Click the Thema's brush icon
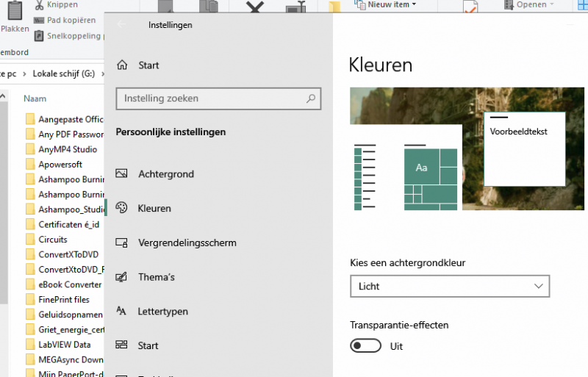 tap(122, 277)
